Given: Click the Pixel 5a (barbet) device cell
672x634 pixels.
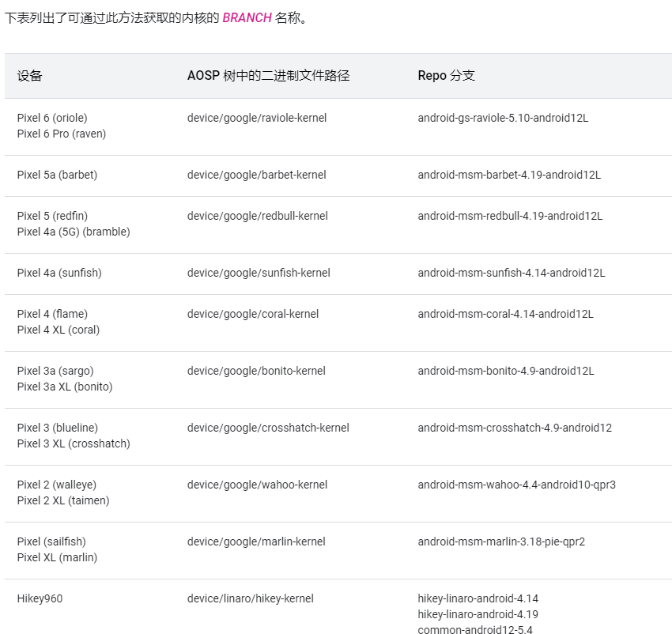Looking at the screenshot, I should coord(57,175).
